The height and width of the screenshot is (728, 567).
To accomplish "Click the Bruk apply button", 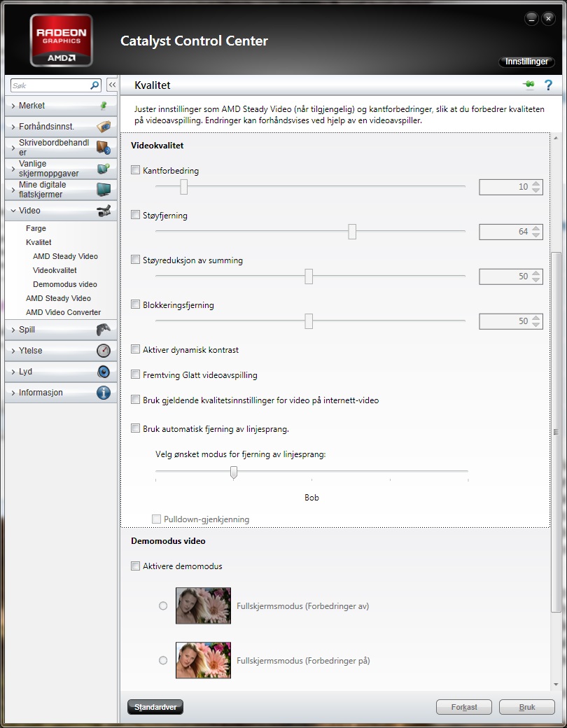I will (x=527, y=707).
